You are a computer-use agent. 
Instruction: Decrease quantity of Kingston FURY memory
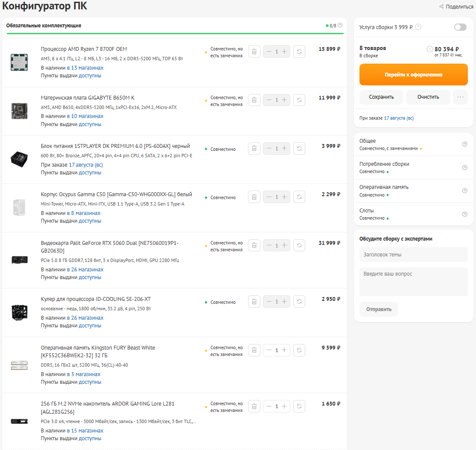(x=269, y=350)
